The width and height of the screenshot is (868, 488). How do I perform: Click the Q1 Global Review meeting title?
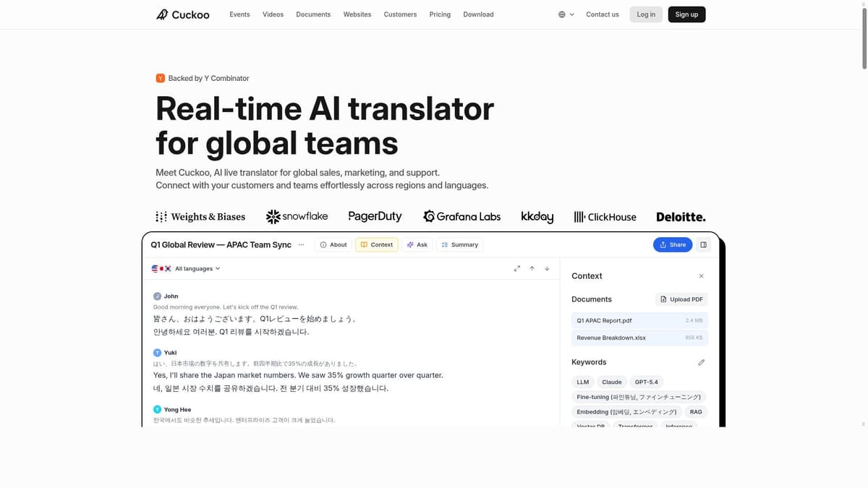pyautogui.click(x=221, y=245)
